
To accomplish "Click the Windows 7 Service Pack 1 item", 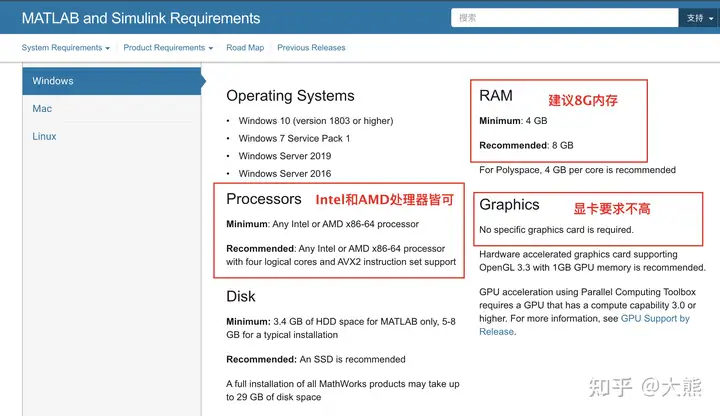I will coord(294,138).
